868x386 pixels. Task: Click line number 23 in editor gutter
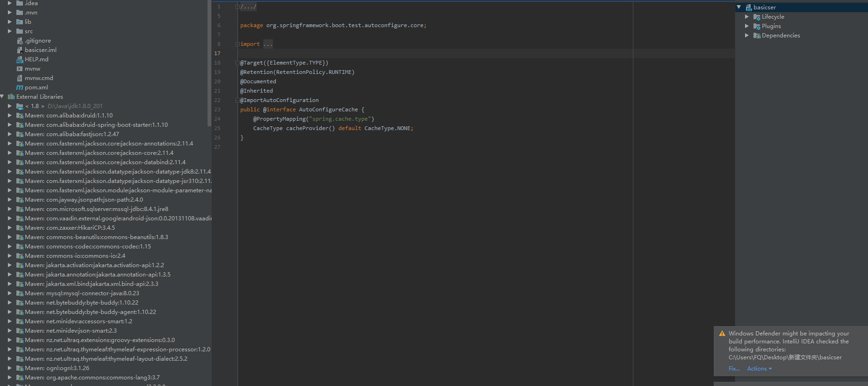[x=217, y=109]
